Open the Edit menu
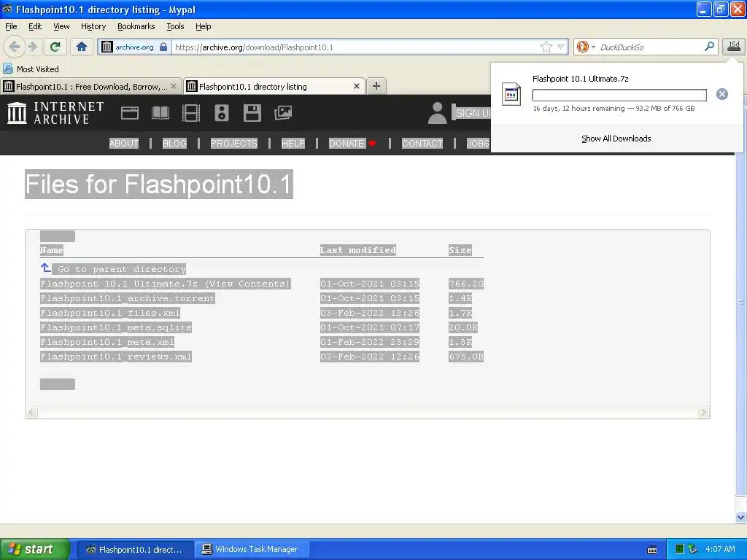The image size is (747, 560). coord(35,26)
